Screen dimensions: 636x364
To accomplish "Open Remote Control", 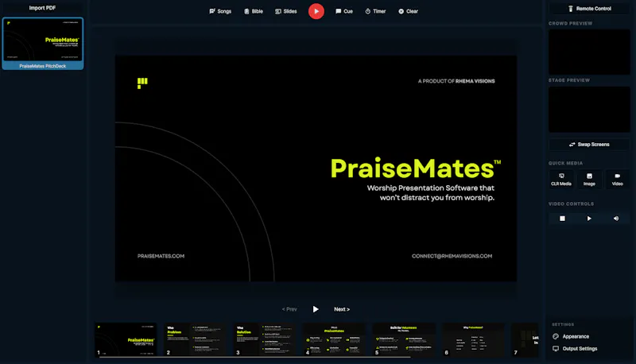I will 589,9.
